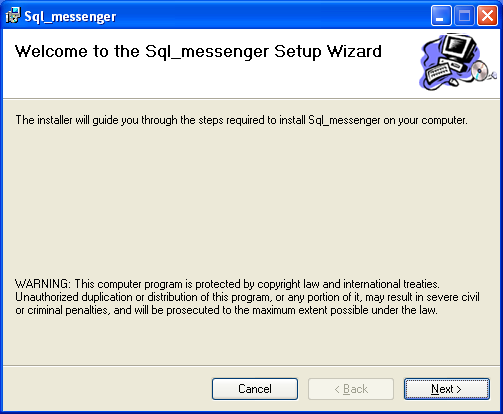The width and height of the screenshot is (503, 414).
Task: Click the Sql_messenger title bar text
Action: coord(70,17)
